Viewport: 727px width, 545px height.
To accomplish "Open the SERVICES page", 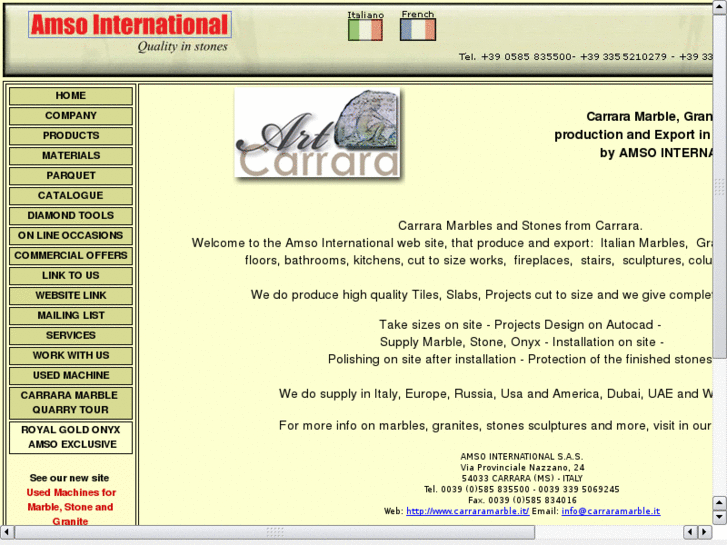I will coord(71,335).
